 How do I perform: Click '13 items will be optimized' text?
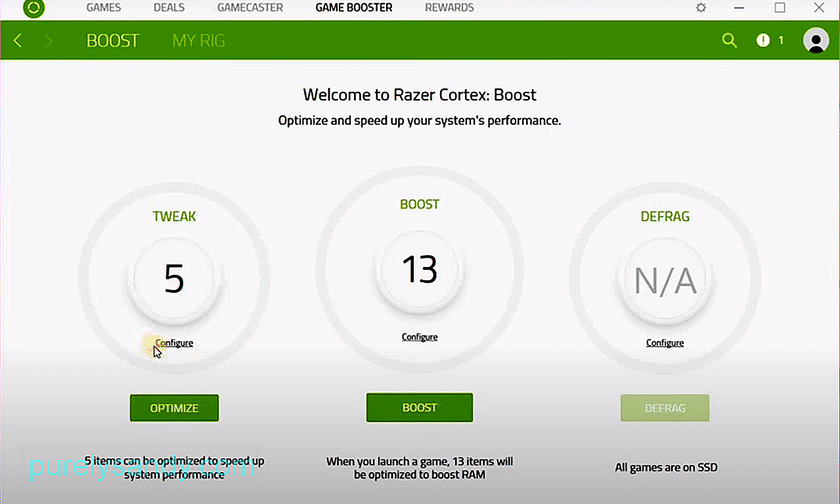tap(420, 468)
